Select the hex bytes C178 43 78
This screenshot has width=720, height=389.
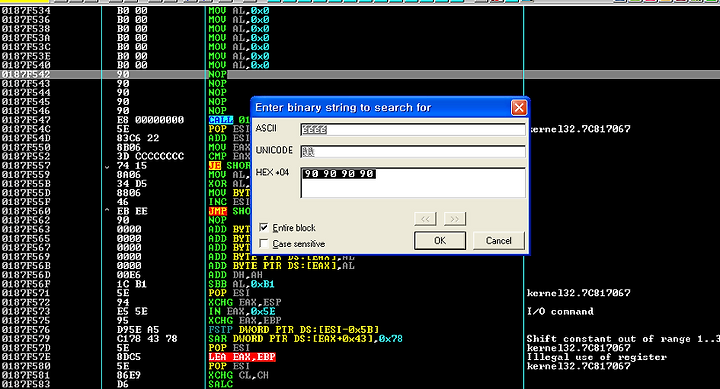[x=147, y=338]
